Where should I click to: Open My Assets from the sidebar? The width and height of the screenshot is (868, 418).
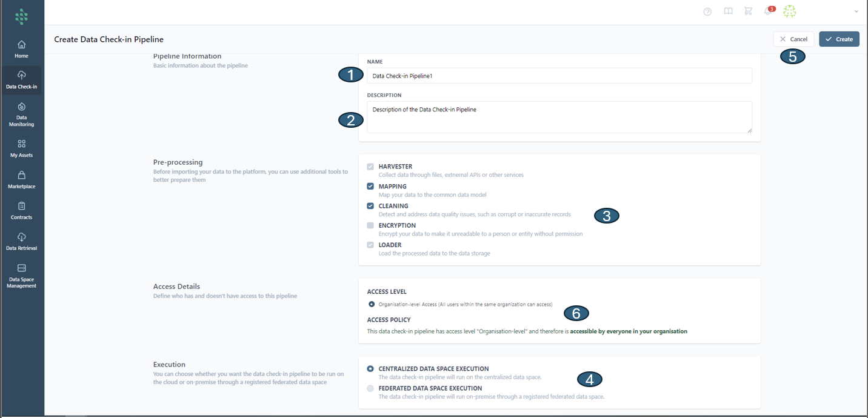[x=22, y=148]
